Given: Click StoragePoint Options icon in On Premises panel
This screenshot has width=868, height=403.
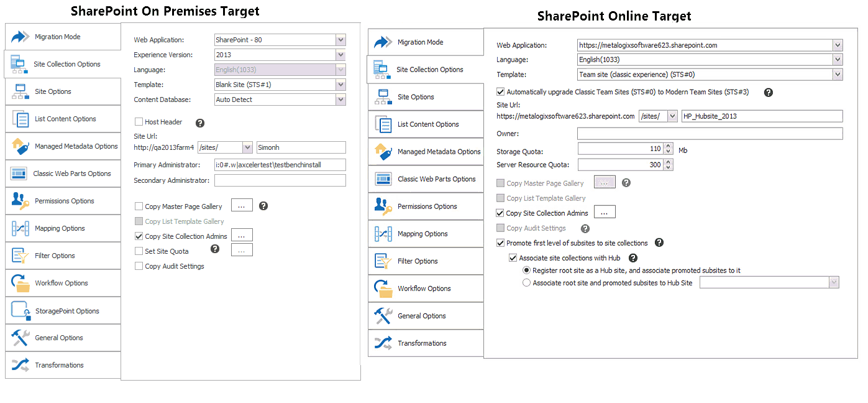Looking at the screenshot, I should 21,310.
